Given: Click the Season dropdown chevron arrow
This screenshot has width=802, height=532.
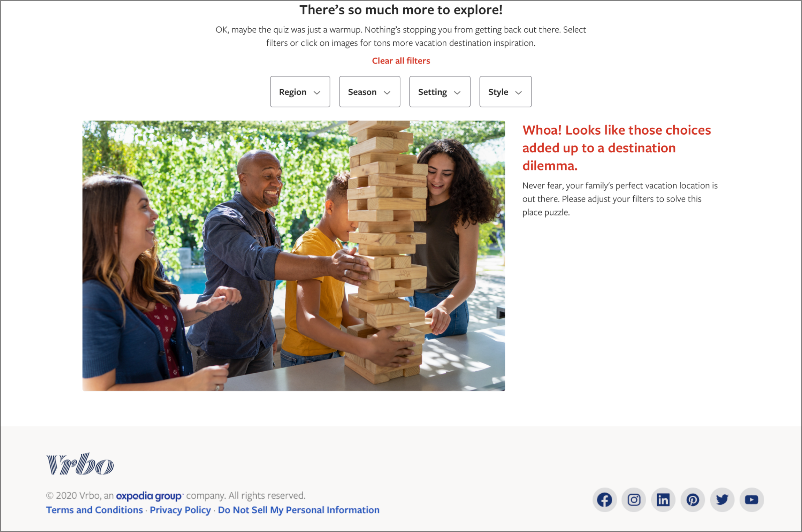Looking at the screenshot, I should point(387,93).
